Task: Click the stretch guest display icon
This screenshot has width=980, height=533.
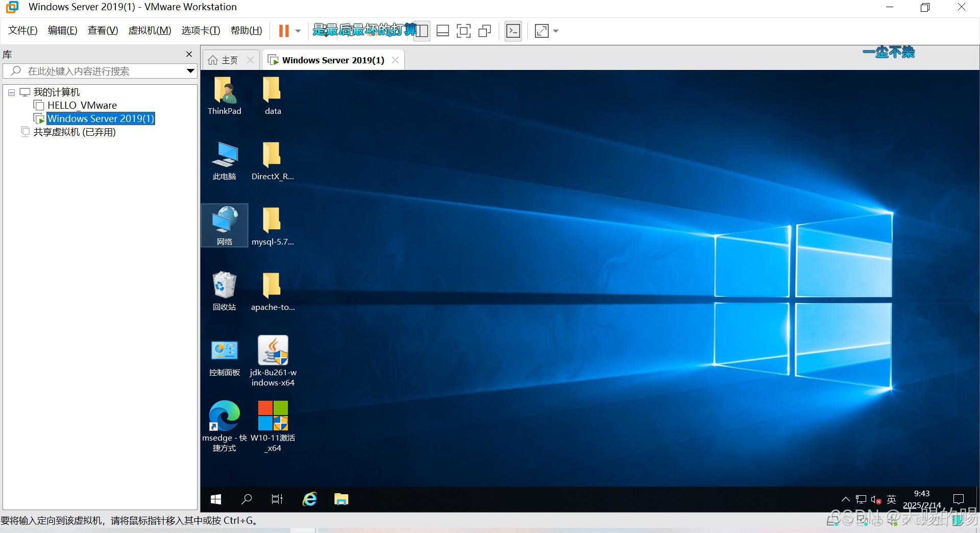Action: 542,31
